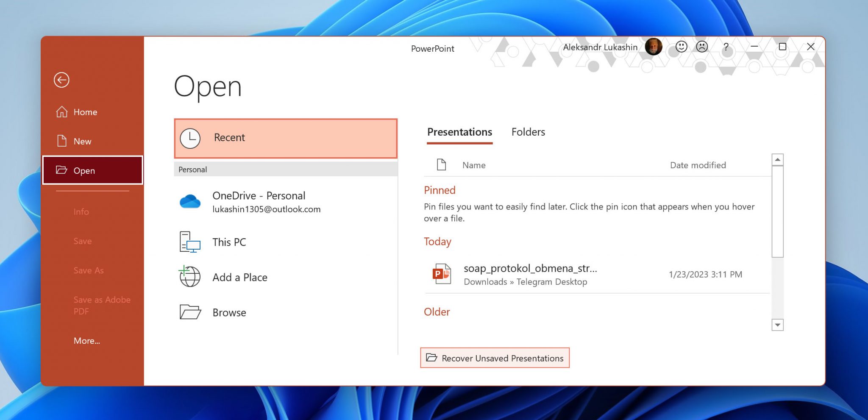This screenshot has height=420, width=868.
Task: Click the smiley feedback icon
Action: pos(681,47)
